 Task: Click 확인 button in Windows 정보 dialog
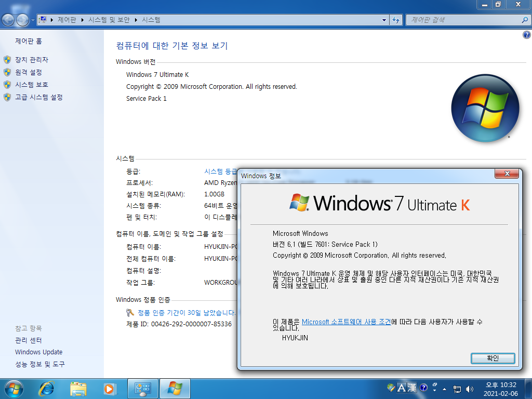pos(493,358)
